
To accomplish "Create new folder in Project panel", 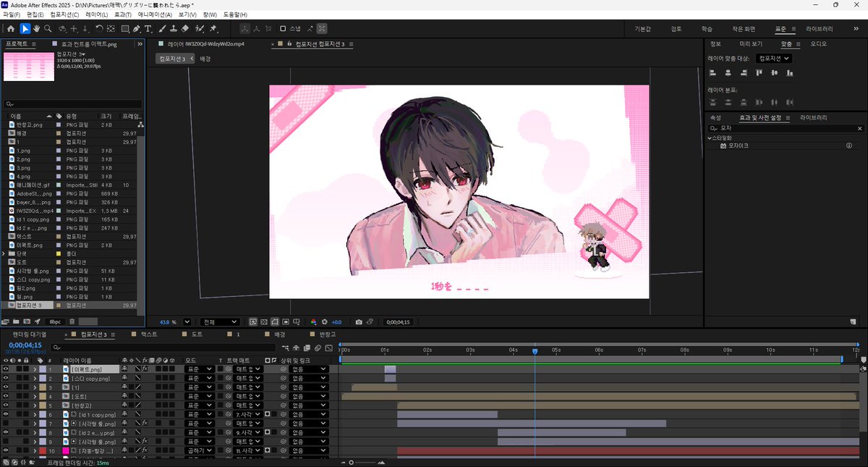I will (x=17, y=321).
